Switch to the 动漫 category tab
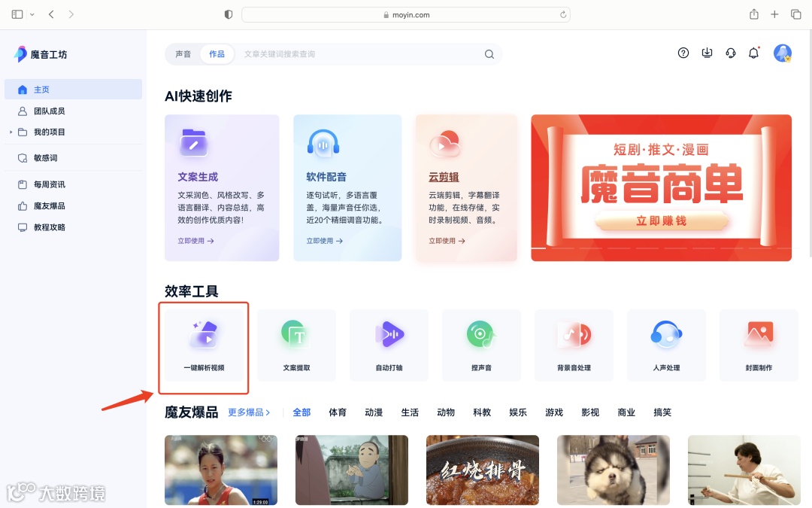The width and height of the screenshot is (812, 508). pos(374,412)
